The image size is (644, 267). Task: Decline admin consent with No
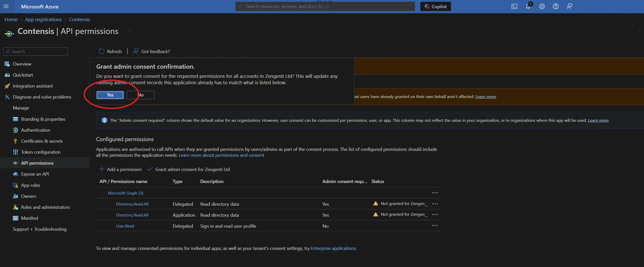141,95
